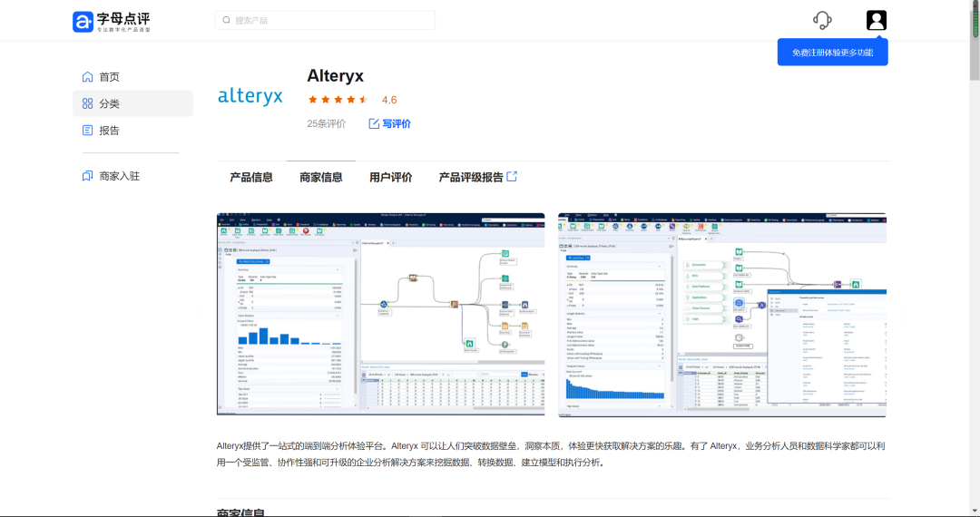Click the Alteryx description paragraph

(x=551, y=454)
